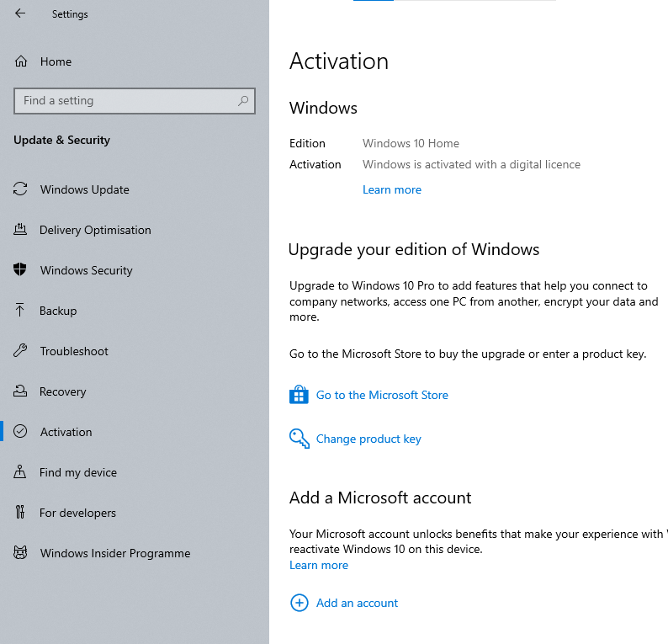Click the Microsoft Store bag icon
This screenshot has height=644, width=668.
click(x=299, y=395)
